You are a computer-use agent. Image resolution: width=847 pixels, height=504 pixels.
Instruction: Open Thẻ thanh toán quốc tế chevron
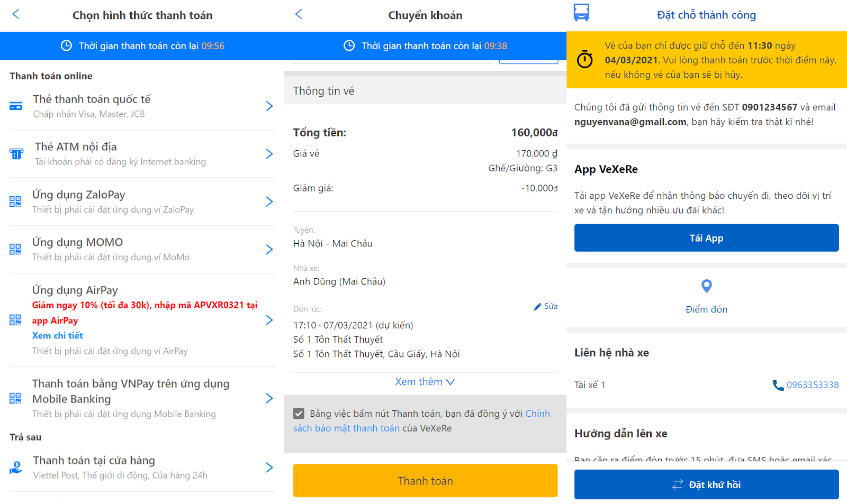(269, 106)
